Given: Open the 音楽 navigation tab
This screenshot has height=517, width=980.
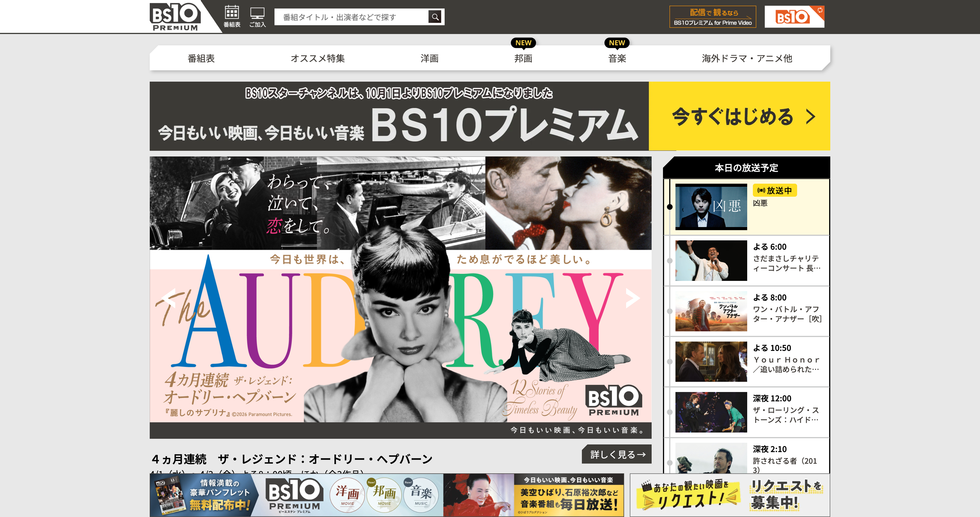Looking at the screenshot, I should tap(617, 58).
